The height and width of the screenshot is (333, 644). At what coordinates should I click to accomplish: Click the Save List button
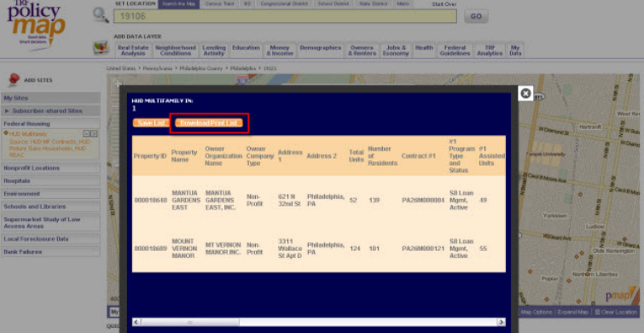(151, 123)
